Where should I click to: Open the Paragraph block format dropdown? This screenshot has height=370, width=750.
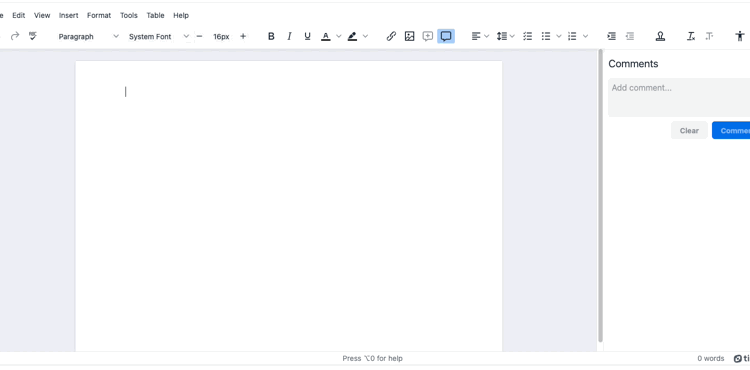point(88,36)
